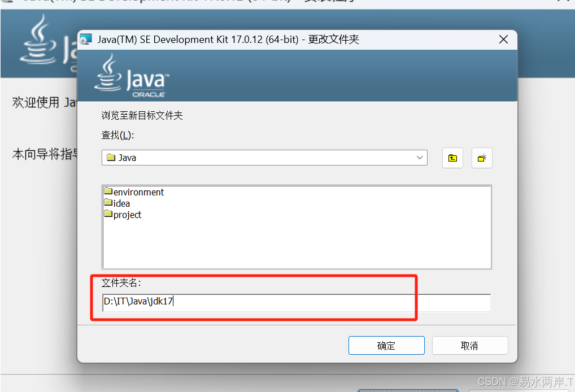Close the change folder dialog
This screenshot has height=392, width=575.
503,39
